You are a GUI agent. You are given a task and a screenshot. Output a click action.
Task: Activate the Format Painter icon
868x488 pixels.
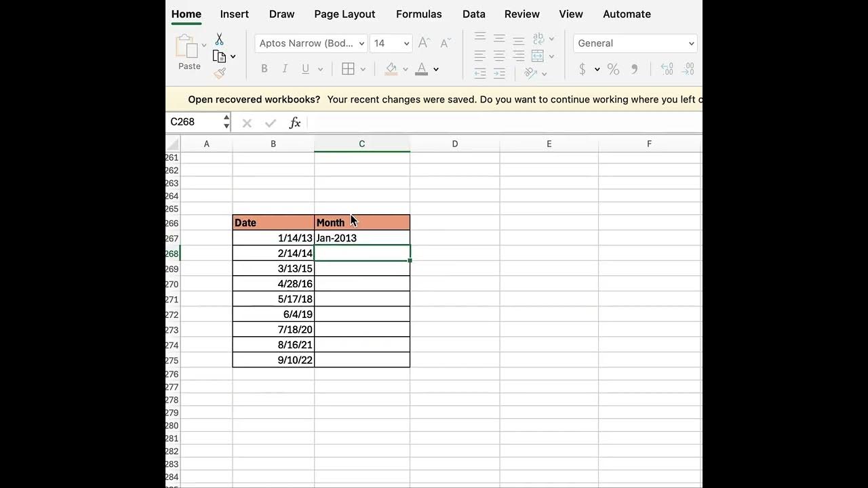click(219, 73)
